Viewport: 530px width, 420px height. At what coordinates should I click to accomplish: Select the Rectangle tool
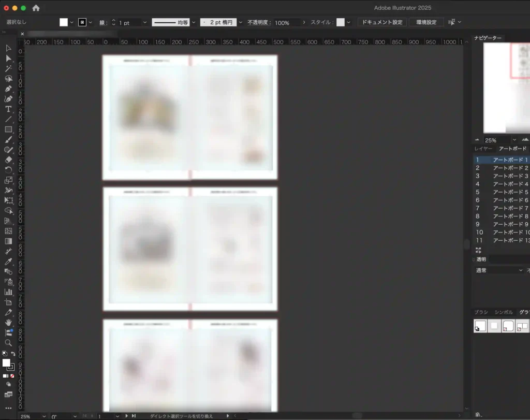8,129
